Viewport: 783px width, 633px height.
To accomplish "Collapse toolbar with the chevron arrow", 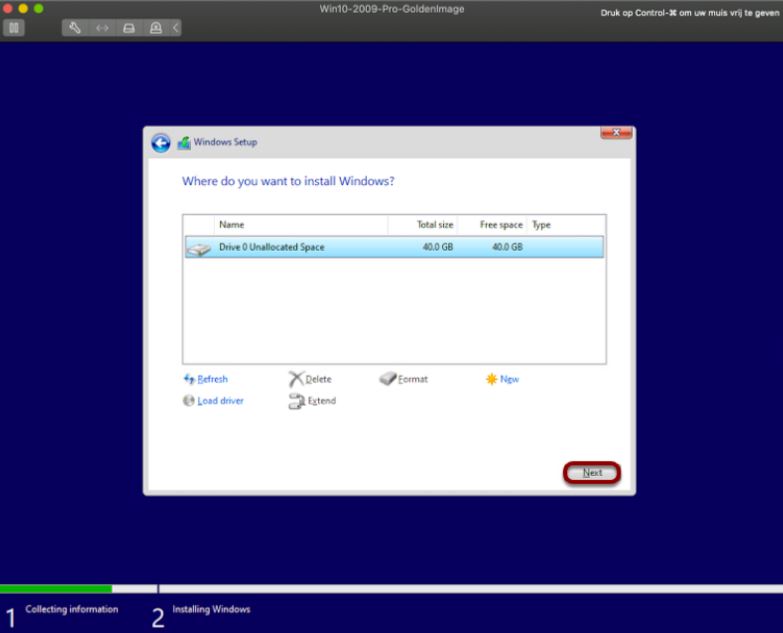I will coord(175,28).
